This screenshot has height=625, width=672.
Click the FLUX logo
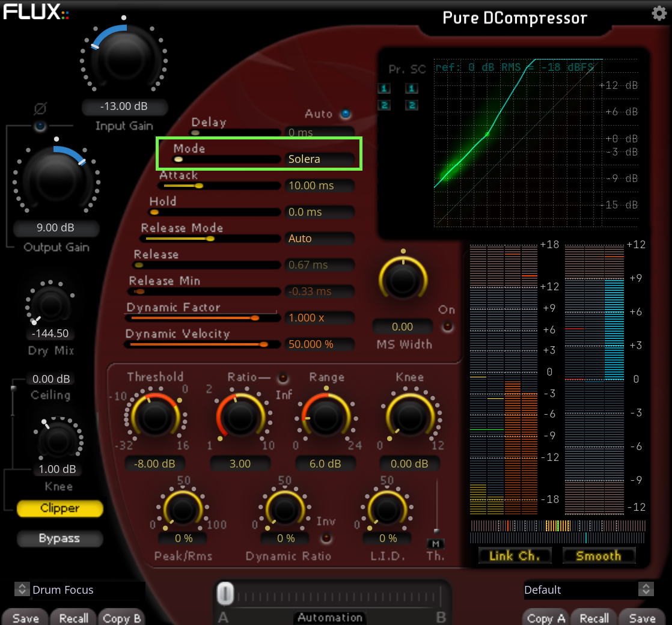click(x=35, y=12)
